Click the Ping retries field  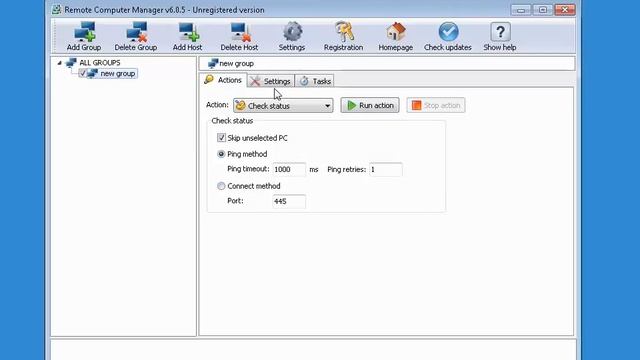pyautogui.click(x=386, y=169)
